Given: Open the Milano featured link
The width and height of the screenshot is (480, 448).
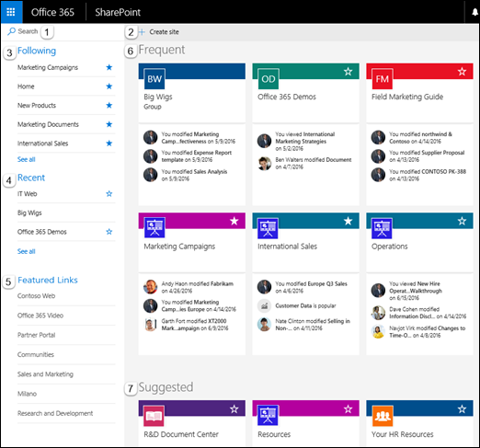Looking at the screenshot, I should (27, 394).
